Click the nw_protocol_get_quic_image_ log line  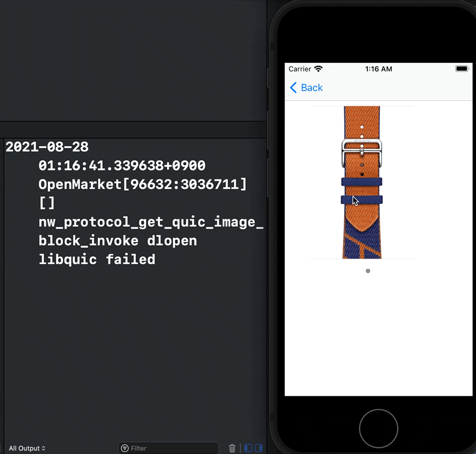tap(151, 222)
